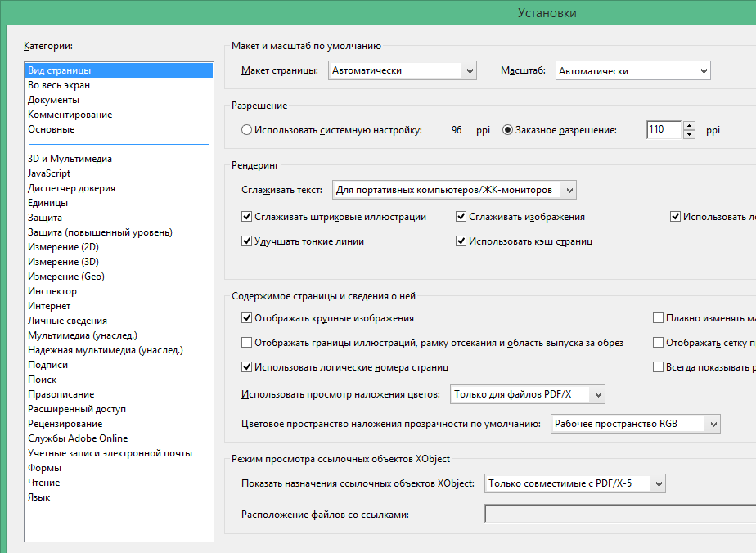The width and height of the screenshot is (756, 553).
Task: Open 'Поиск' category
Action: pyautogui.click(x=119, y=380)
